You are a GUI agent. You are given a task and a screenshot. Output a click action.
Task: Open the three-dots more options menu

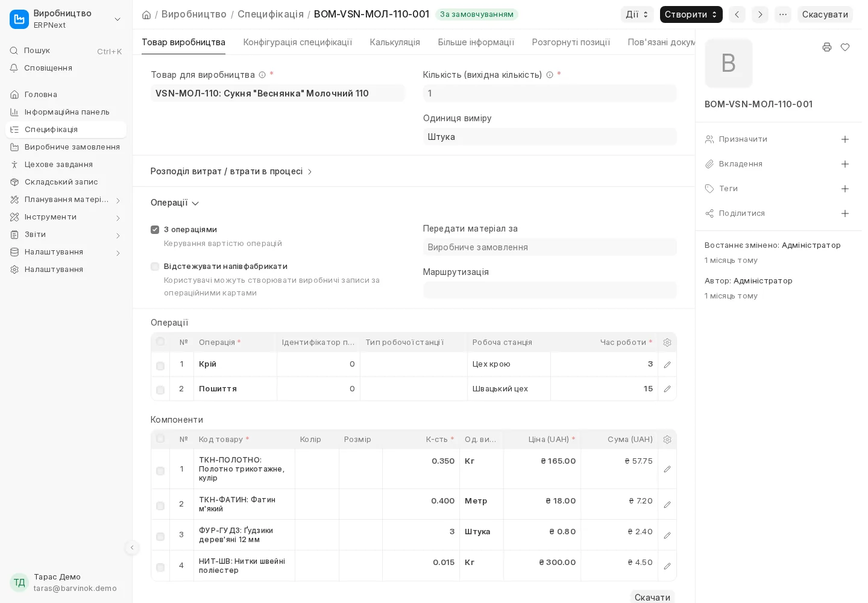[783, 14]
